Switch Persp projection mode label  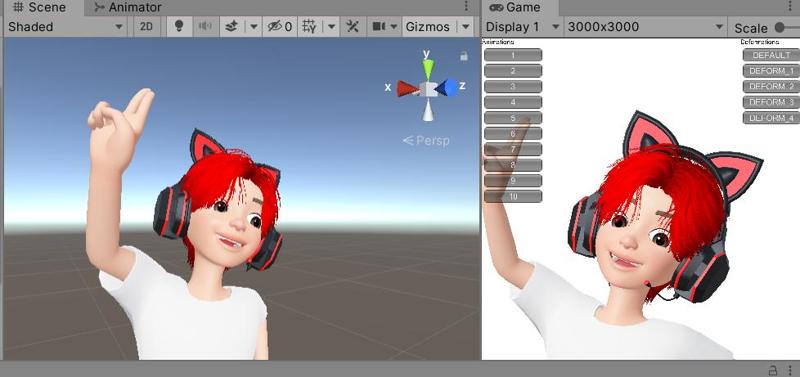[x=427, y=140]
